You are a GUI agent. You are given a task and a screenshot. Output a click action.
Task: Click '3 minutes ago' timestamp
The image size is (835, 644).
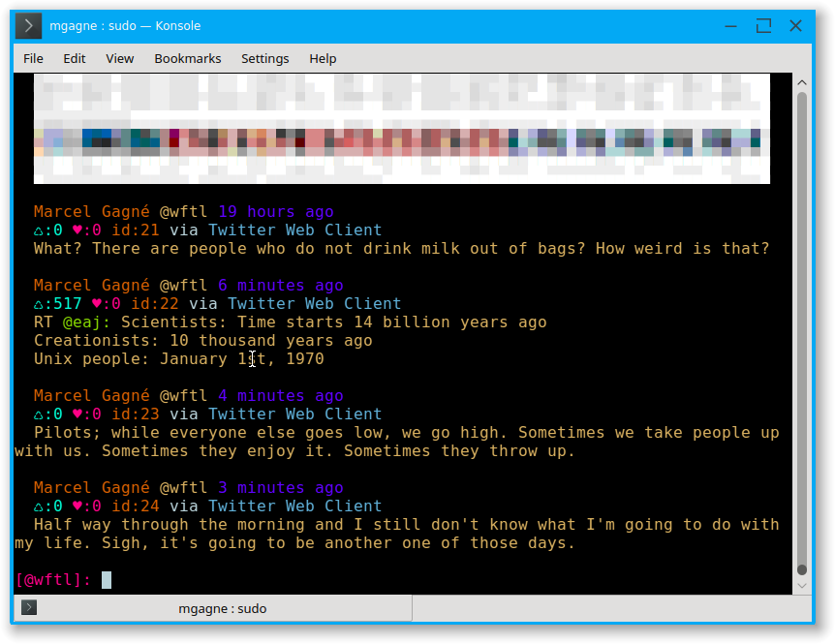(x=281, y=487)
